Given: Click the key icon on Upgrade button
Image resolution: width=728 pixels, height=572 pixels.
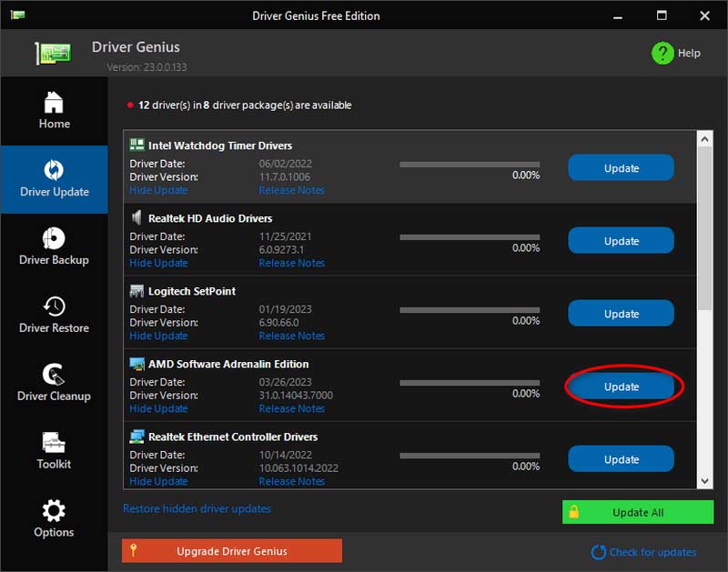Looking at the screenshot, I should tap(133, 550).
